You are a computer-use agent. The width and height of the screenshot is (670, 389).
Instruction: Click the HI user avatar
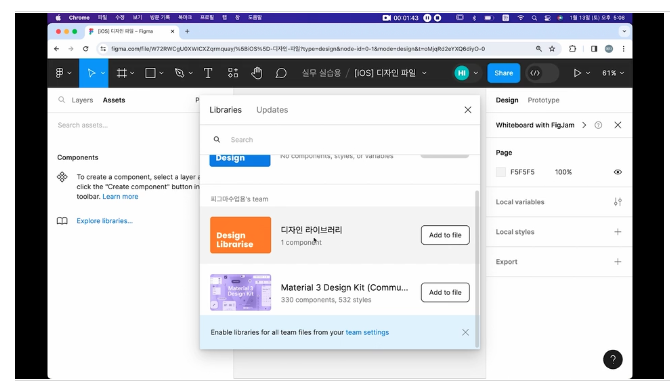(461, 73)
